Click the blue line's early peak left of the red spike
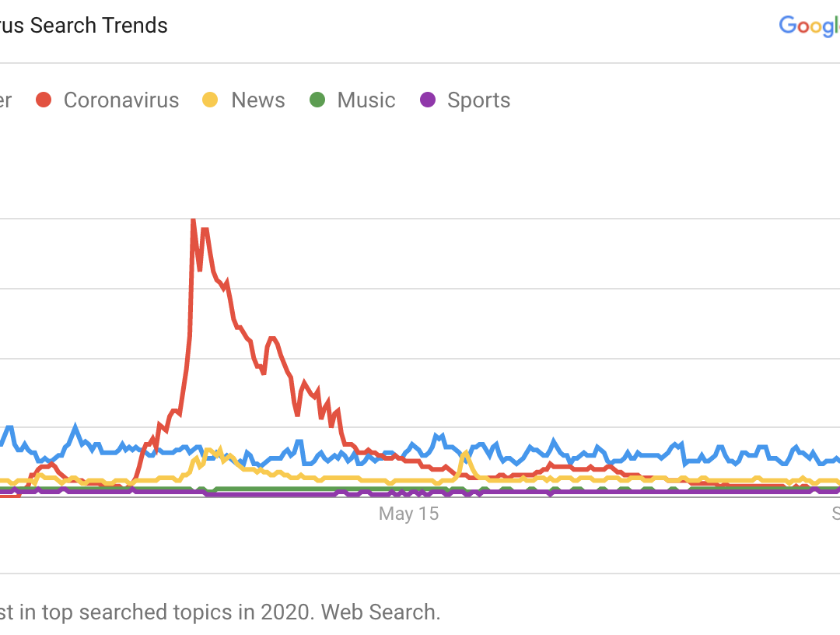This screenshot has height=635, width=840. tap(75, 427)
